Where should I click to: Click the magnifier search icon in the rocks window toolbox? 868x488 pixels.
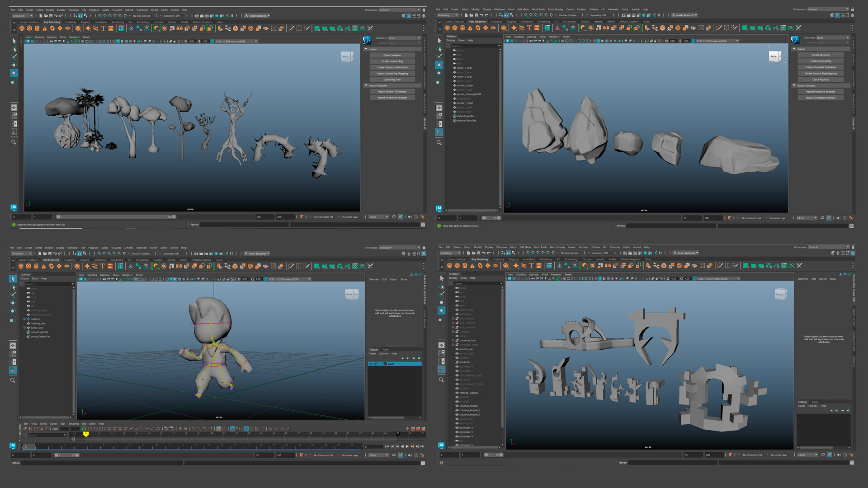[439, 143]
